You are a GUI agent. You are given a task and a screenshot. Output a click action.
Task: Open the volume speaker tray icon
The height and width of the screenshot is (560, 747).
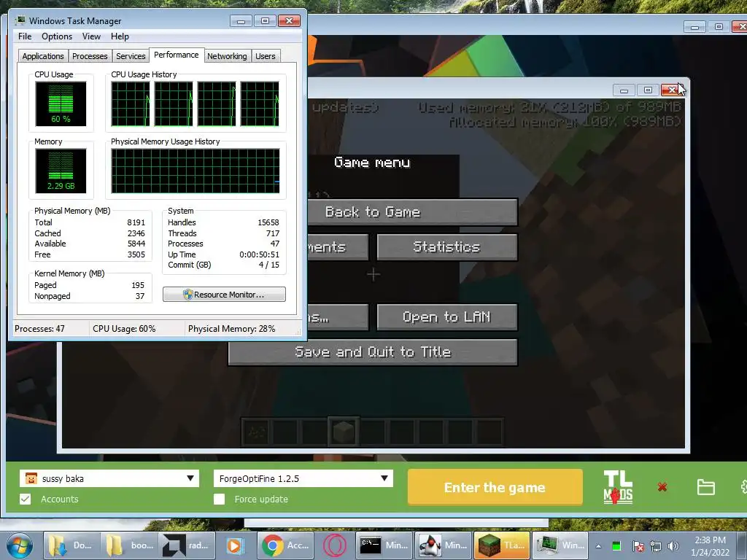coord(673,546)
